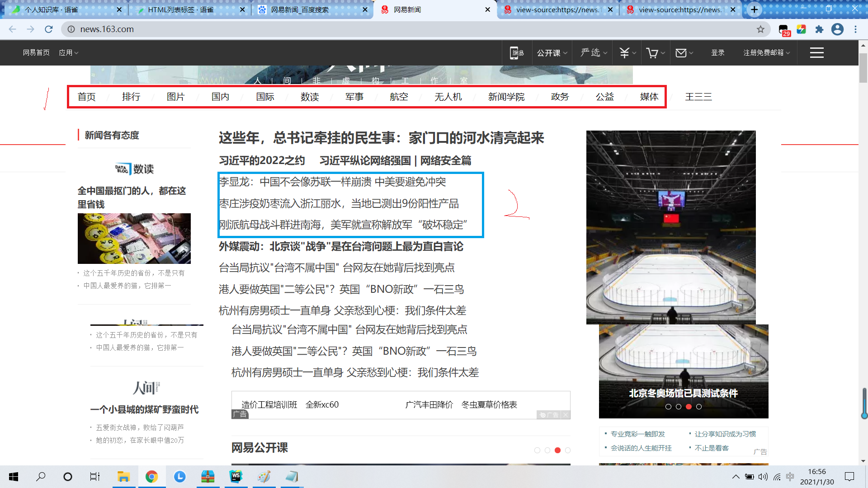Open the shopping cart icon

652,53
